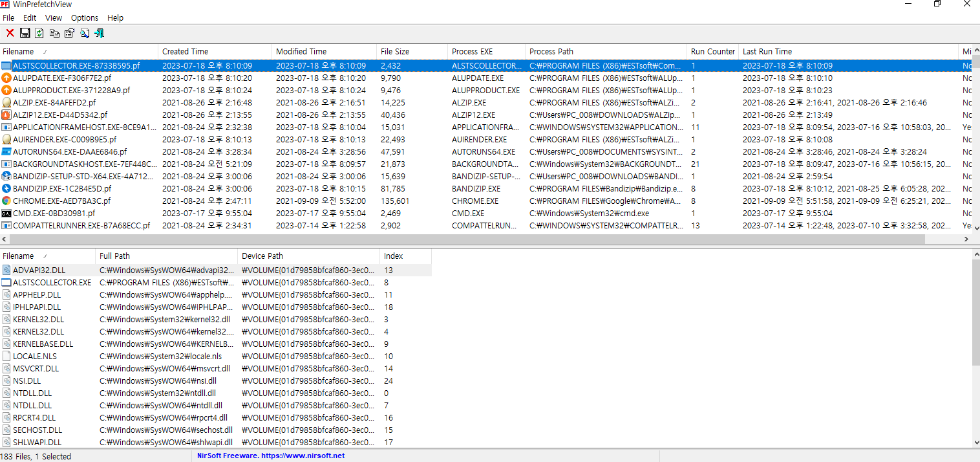Select the IPHLPAPI.DLL row
The image size is (980, 462).
point(216,307)
